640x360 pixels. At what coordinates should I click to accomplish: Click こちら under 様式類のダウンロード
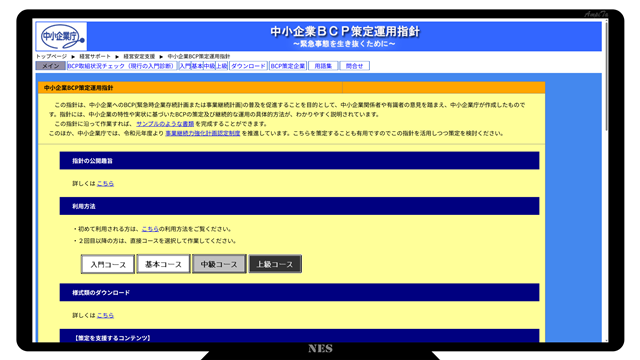click(105, 316)
